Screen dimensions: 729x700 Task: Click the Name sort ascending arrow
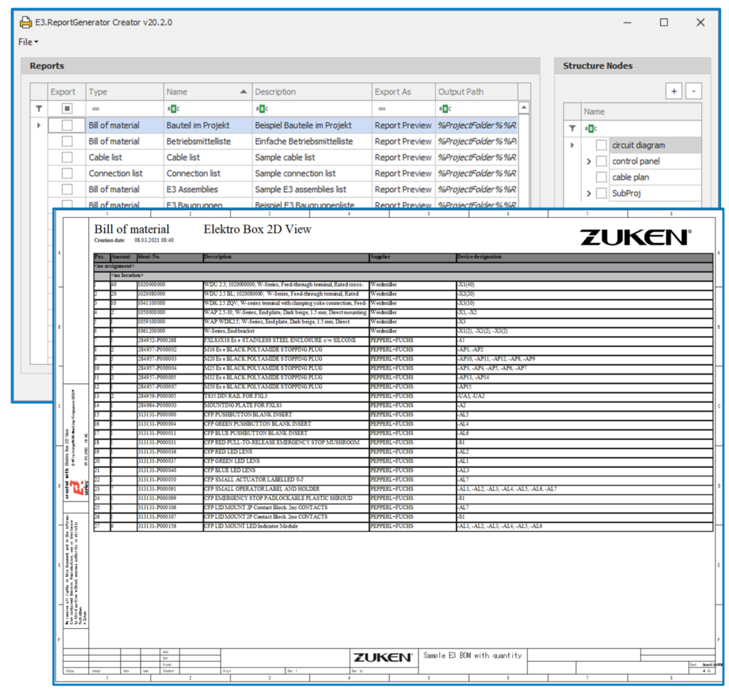243,92
